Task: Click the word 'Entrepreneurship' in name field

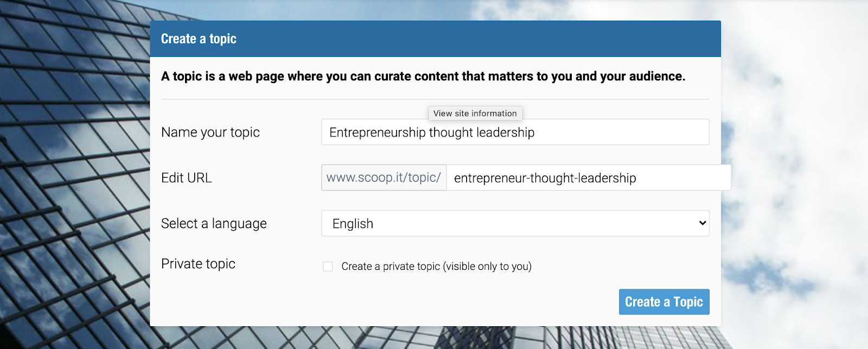Action: coord(378,133)
